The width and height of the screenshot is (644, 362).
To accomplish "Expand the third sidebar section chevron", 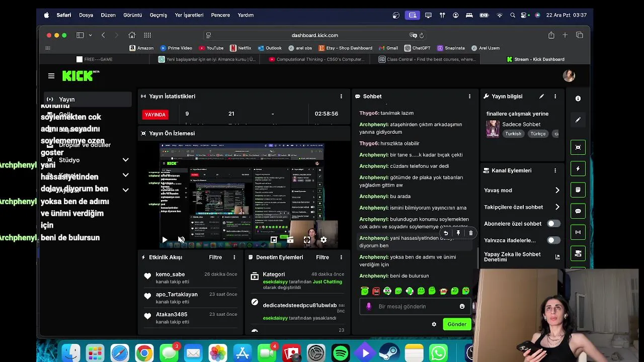I will pyautogui.click(x=125, y=190).
